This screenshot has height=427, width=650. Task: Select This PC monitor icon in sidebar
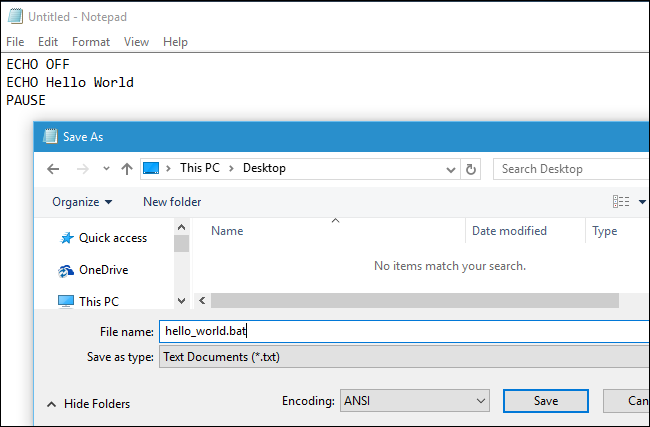tap(66, 301)
